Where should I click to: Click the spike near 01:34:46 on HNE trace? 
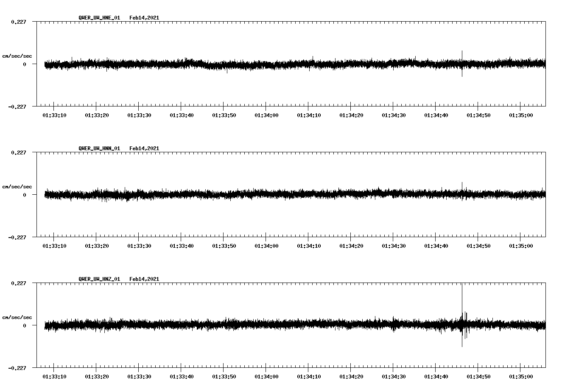coord(462,64)
